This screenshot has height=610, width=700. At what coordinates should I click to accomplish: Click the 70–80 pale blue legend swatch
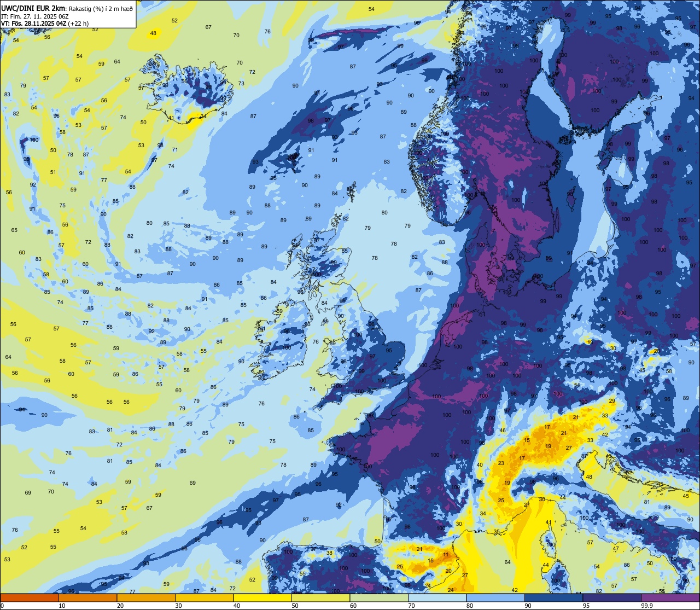tap(437, 597)
